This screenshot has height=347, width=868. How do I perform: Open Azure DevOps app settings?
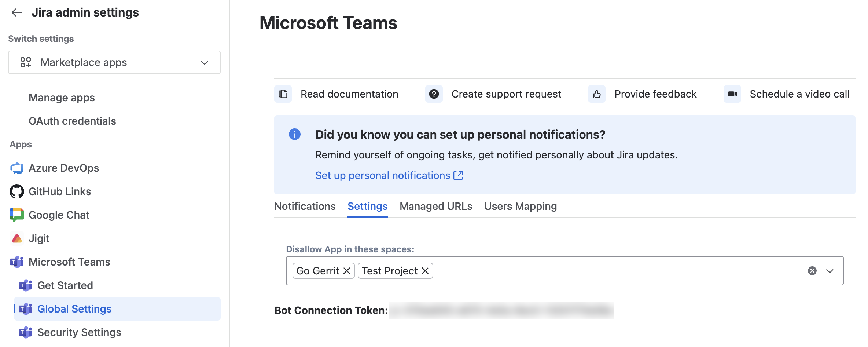64,168
